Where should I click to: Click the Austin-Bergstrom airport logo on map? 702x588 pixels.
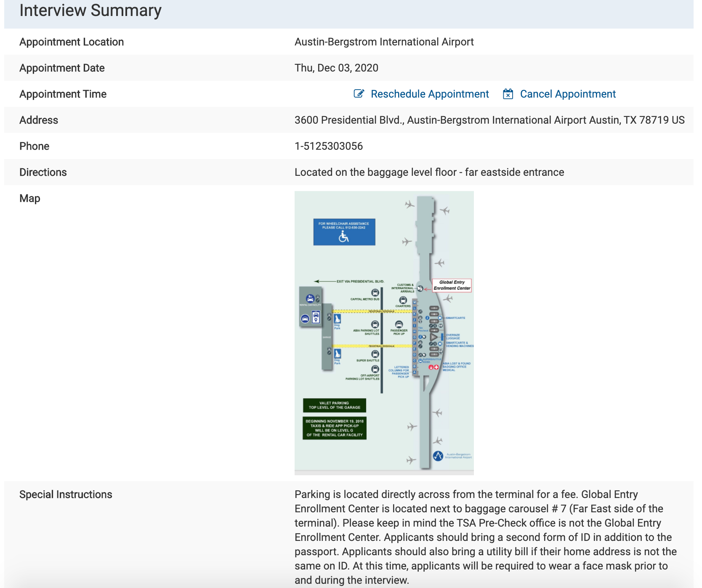[x=438, y=456]
